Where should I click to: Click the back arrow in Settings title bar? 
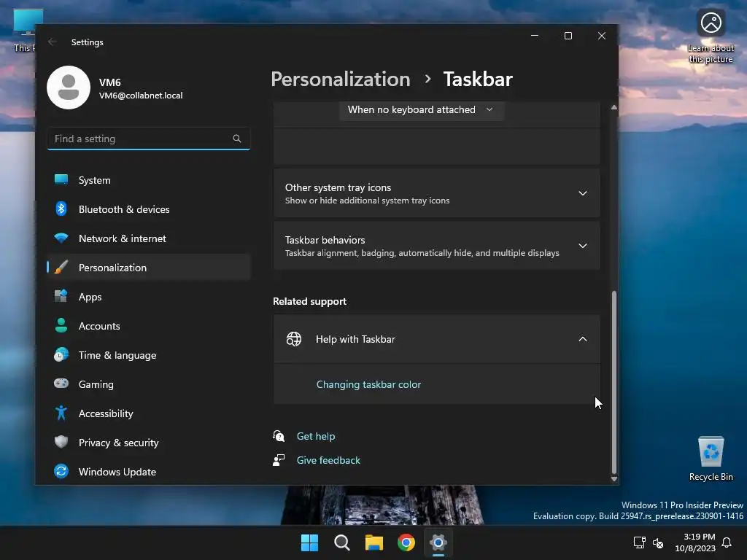coord(53,42)
